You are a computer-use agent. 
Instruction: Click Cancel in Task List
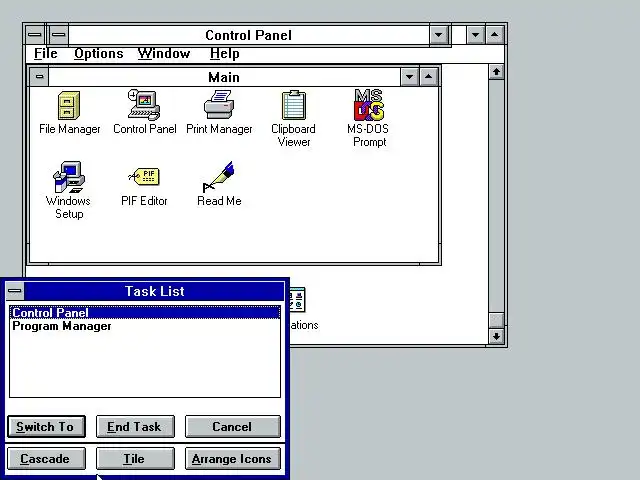coord(233,427)
